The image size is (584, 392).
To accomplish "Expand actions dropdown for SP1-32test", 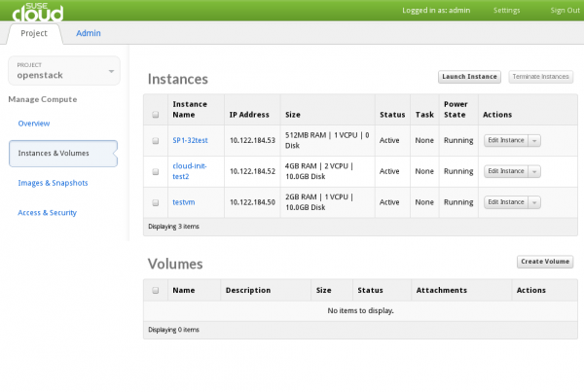I will [x=534, y=141].
